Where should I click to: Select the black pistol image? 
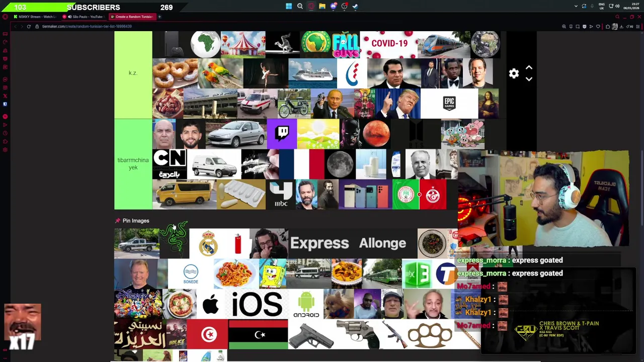(311, 334)
